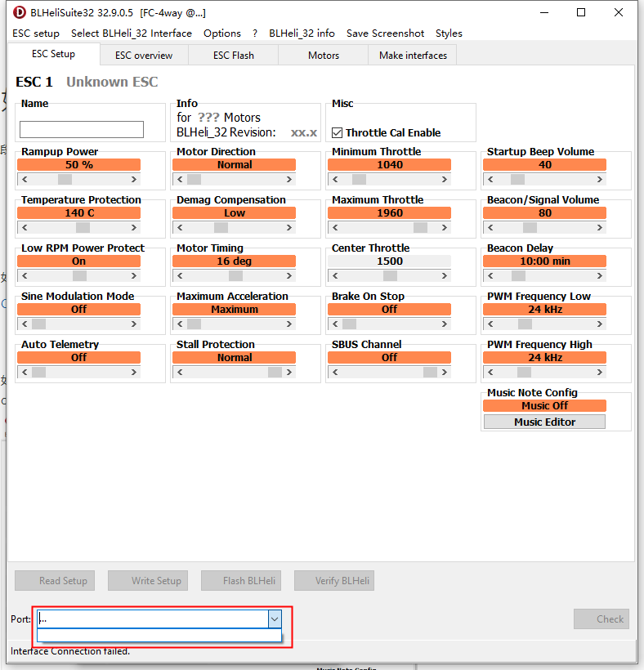Open the Styles menu
Viewport: 644px width, 670px height.
(x=449, y=33)
